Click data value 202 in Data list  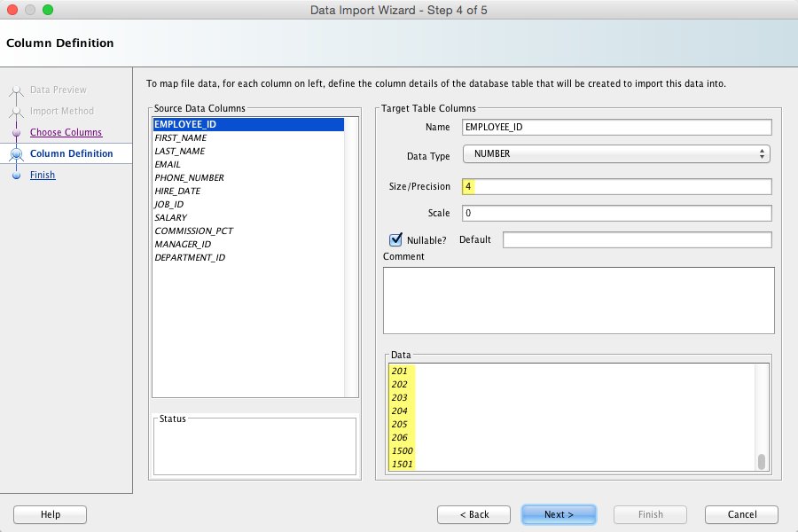point(400,384)
